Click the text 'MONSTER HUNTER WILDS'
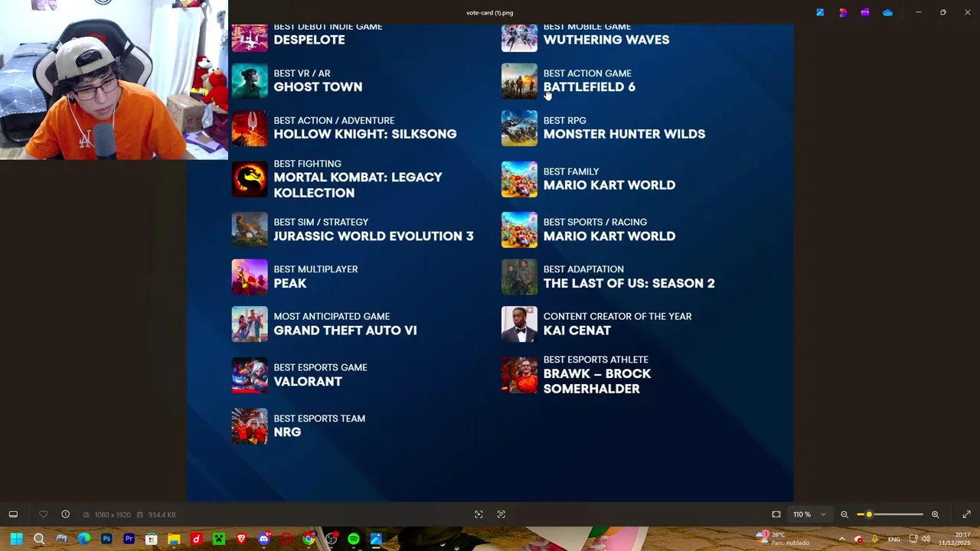 (x=624, y=134)
